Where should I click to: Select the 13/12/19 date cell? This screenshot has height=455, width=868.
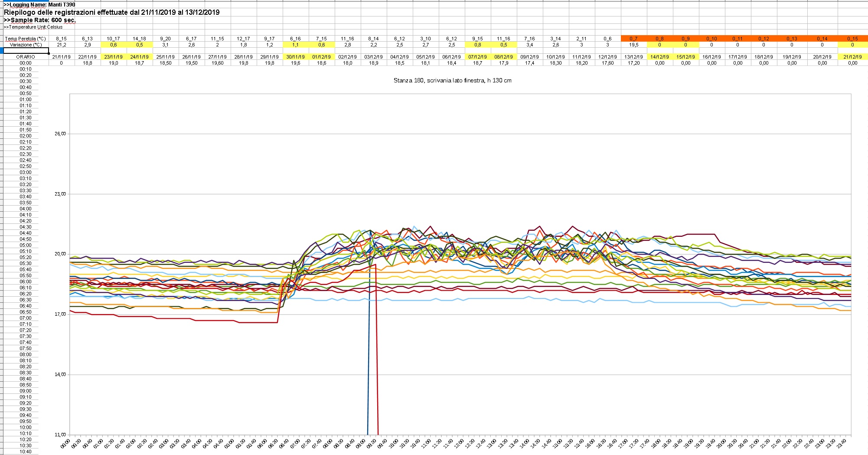click(x=633, y=57)
